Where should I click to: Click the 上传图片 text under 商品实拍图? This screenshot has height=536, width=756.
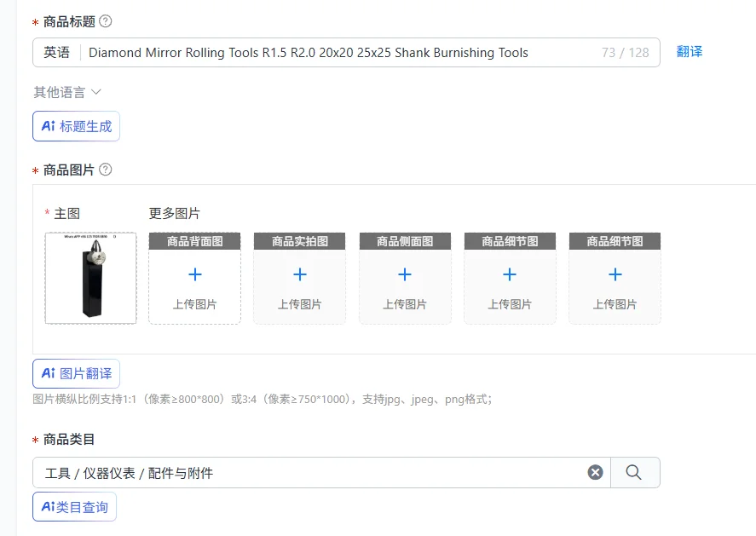300,304
